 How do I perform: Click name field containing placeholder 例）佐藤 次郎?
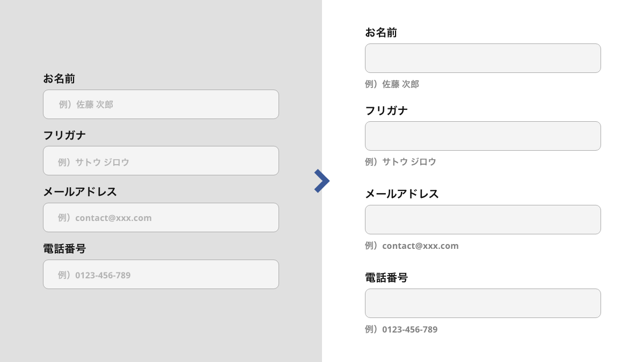coord(161,104)
